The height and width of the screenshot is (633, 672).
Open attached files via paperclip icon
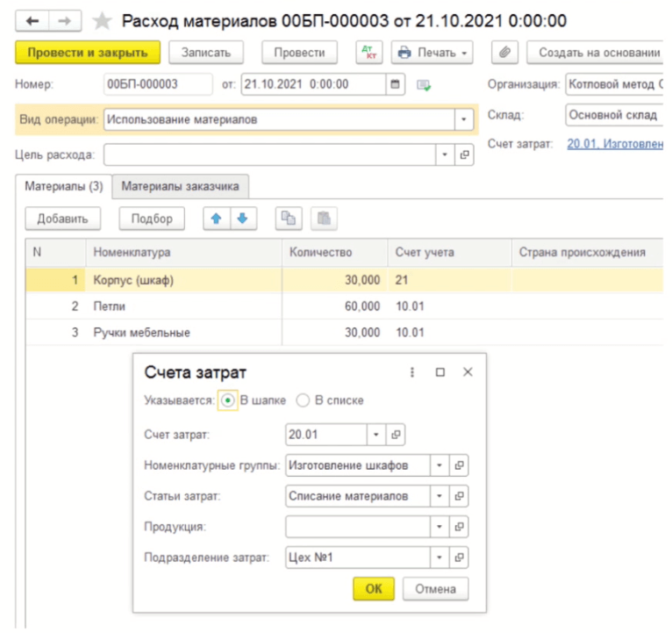[x=504, y=53]
